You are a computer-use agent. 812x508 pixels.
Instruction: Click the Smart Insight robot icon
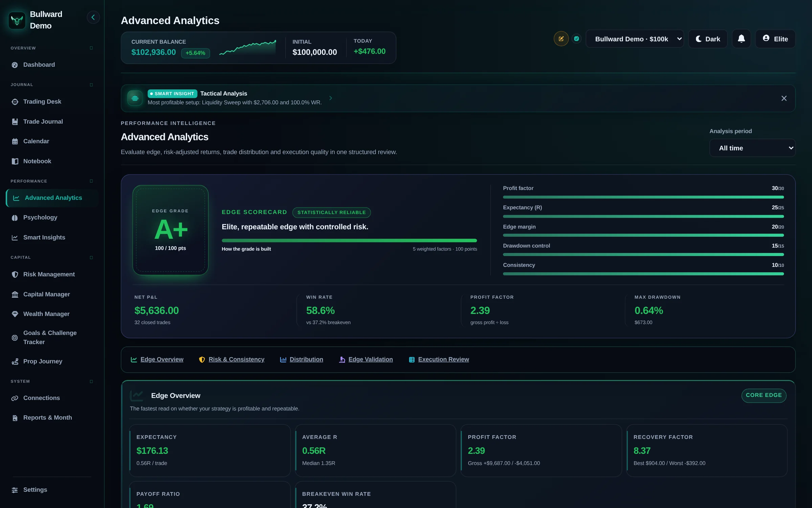tap(135, 98)
